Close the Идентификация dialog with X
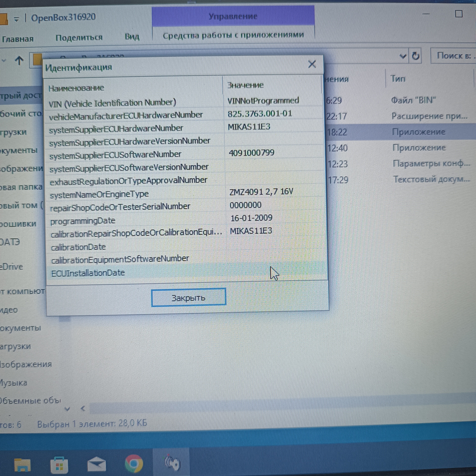476x476 pixels. pyautogui.click(x=312, y=64)
